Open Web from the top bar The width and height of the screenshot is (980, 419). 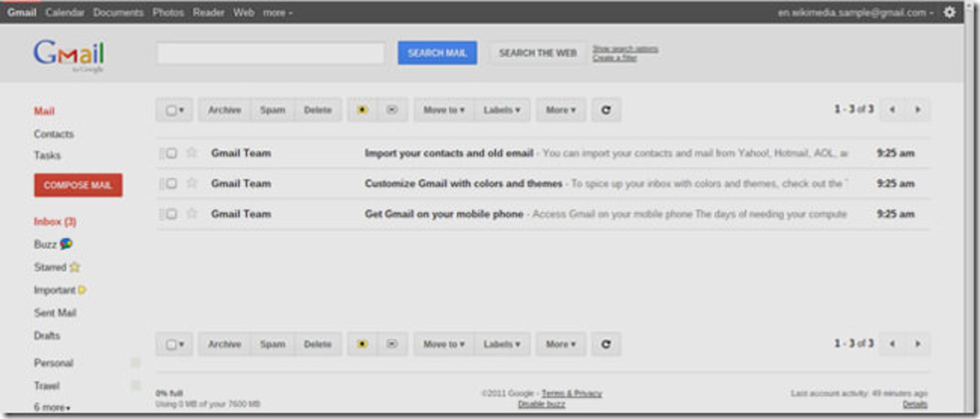tap(243, 12)
